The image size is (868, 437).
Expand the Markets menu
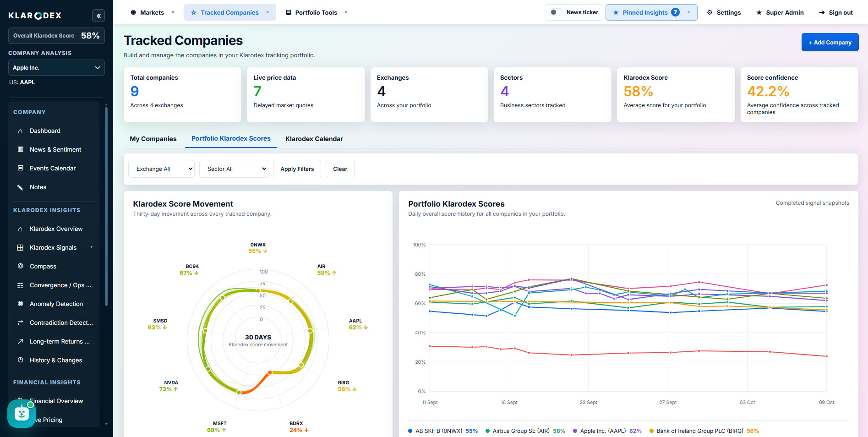[152, 12]
